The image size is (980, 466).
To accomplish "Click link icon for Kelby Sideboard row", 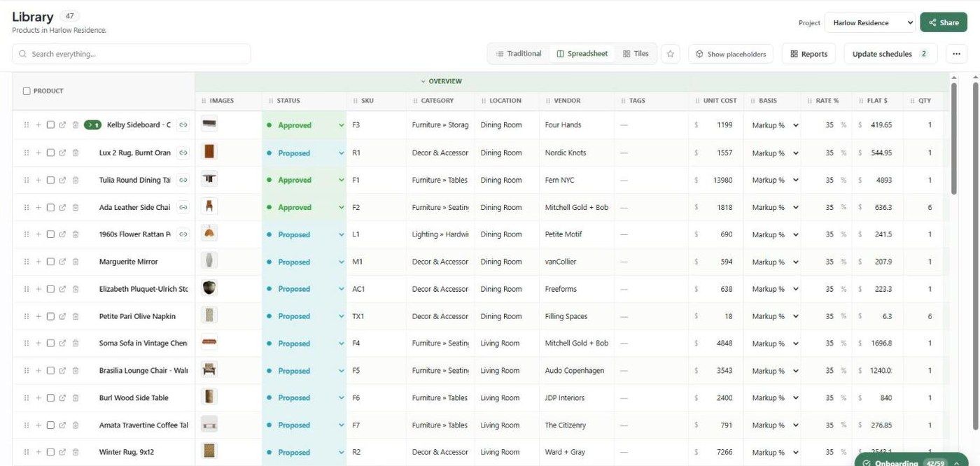I will click(x=183, y=125).
